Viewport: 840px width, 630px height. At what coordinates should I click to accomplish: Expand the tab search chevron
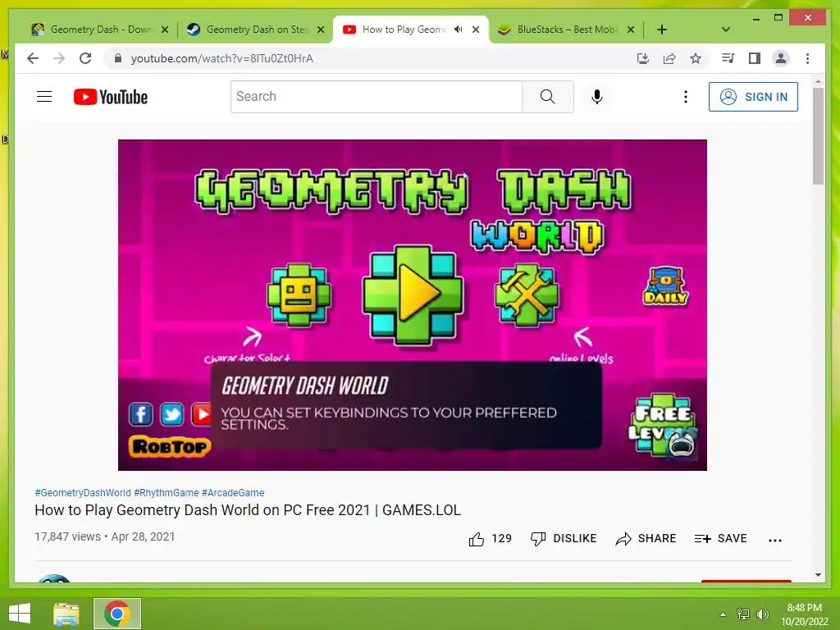tap(726, 30)
